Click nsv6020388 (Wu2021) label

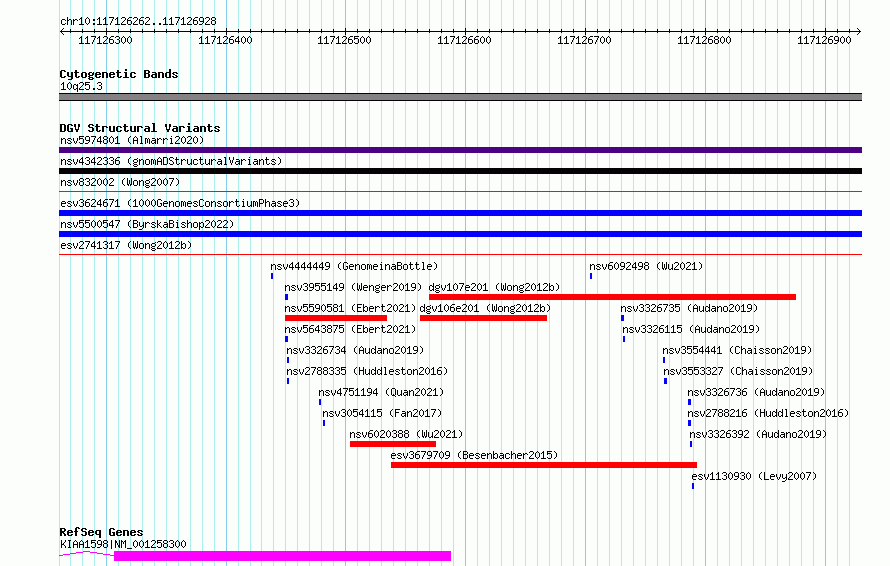coord(406,434)
